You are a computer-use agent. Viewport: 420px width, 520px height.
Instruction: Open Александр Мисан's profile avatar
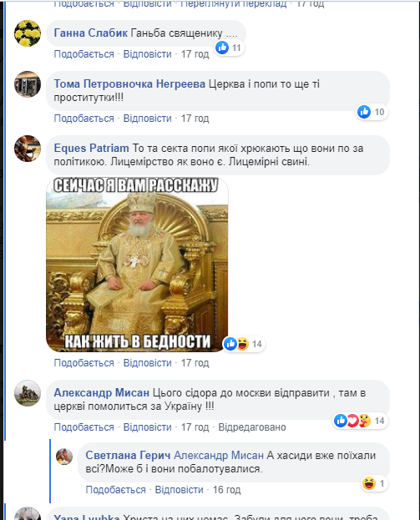(28, 393)
